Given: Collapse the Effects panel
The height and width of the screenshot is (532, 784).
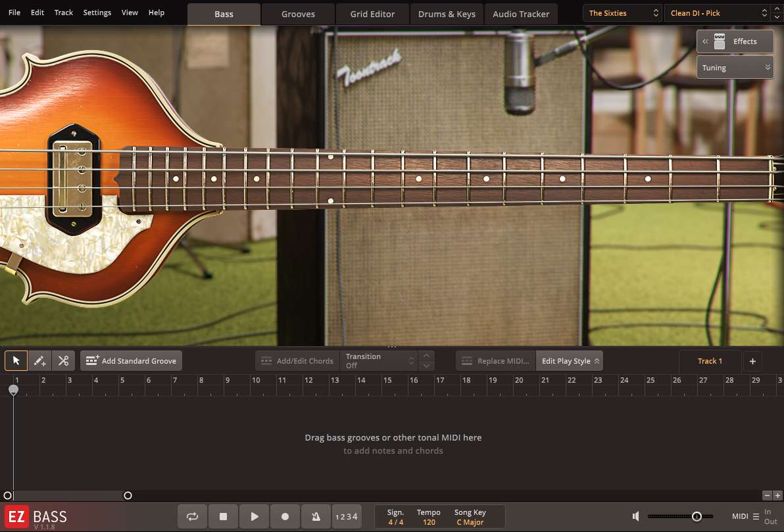Looking at the screenshot, I should coord(704,41).
